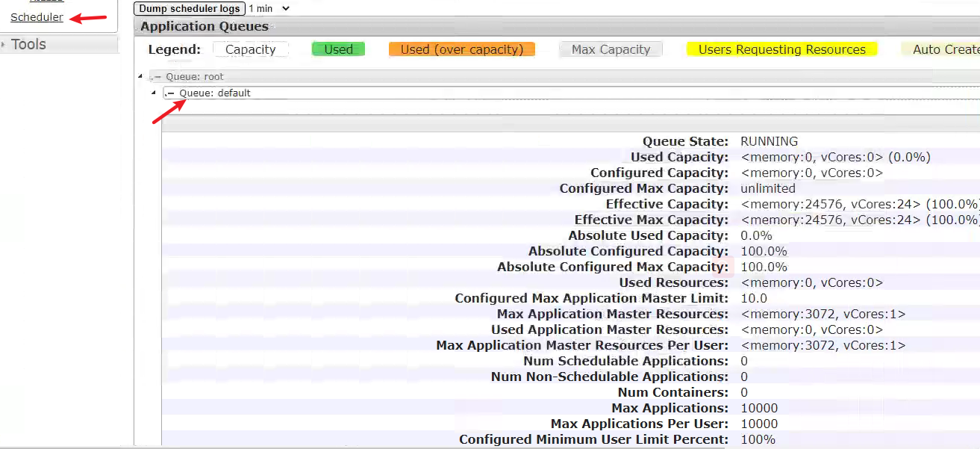Select the RUNNING queue state value

point(769,141)
